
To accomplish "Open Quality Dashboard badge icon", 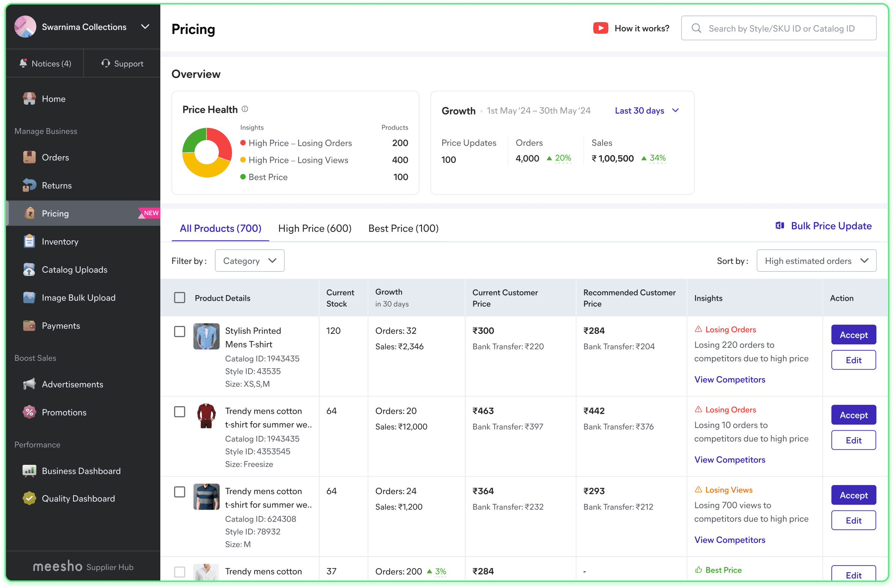I will tap(29, 498).
